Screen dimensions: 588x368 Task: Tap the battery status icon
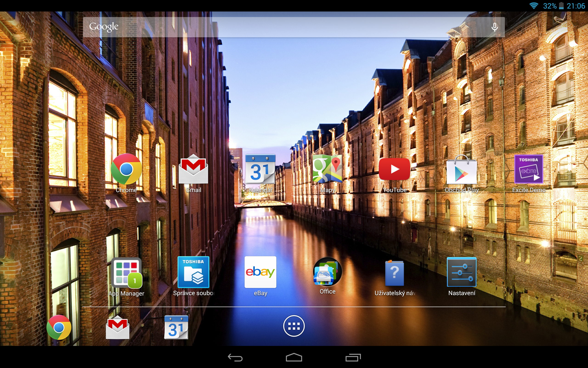click(x=561, y=6)
